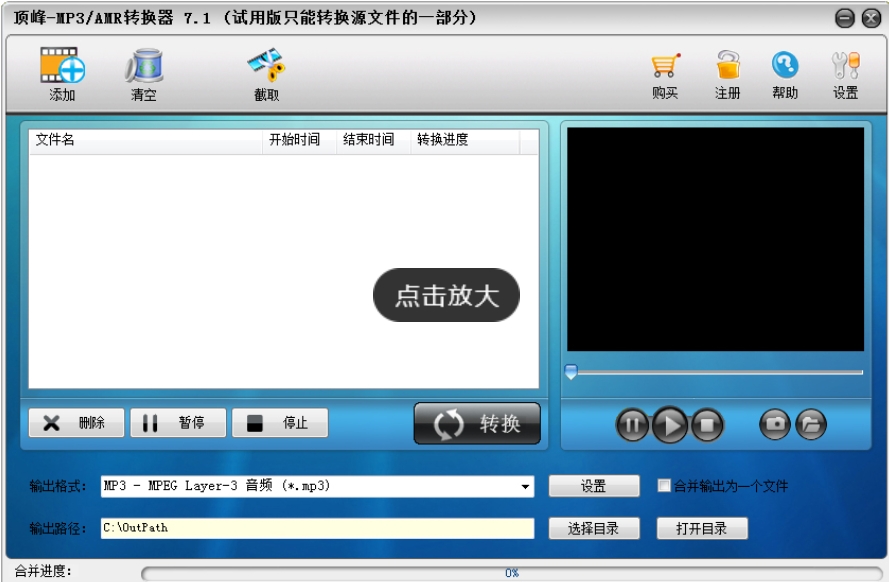This screenshot has height=582, width=889.
Task: Stop the preview player
Action: [707, 424]
